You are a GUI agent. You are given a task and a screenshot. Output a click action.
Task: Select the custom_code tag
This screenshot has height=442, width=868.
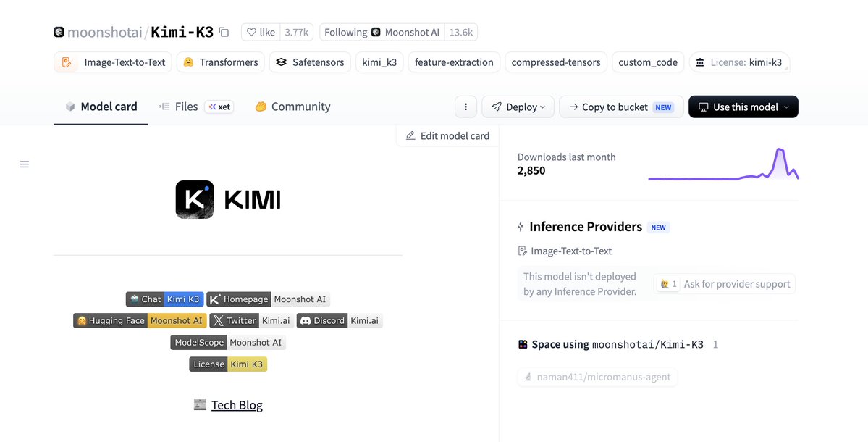click(x=648, y=62)
